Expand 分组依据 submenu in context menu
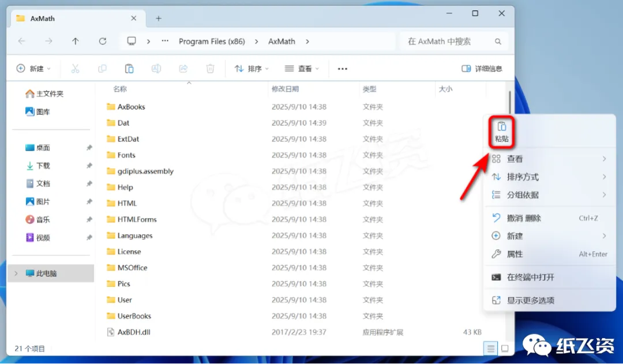This screenshot has height=364, width=623. pyautogui.click(x=550, y=195)
